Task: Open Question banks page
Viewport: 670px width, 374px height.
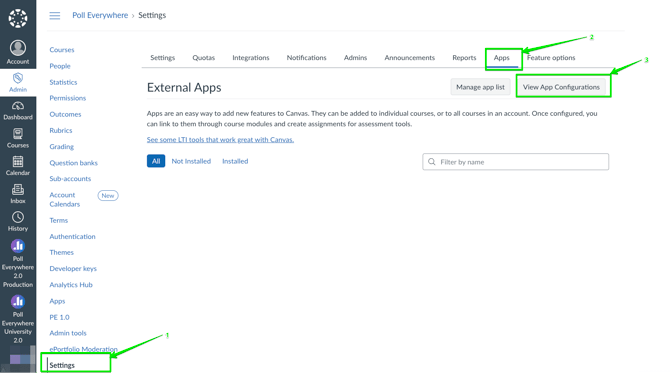Action: coord(73,163)
